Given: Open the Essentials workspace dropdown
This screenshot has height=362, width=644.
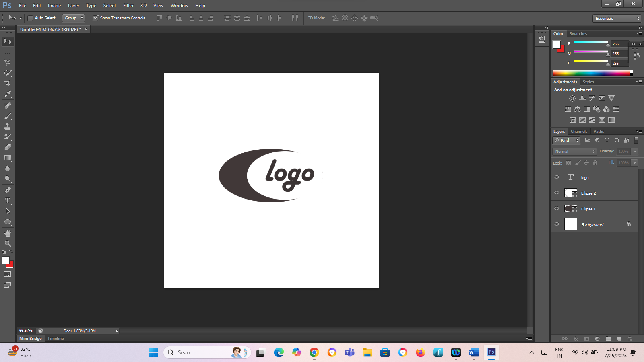Looking at the screenshot, I should 617,18.
